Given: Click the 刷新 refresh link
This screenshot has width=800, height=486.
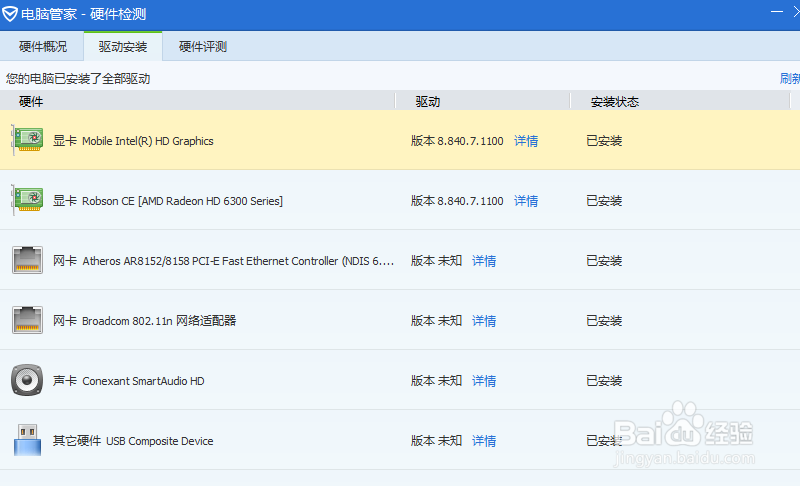Looking at the screenshot, I should [790, 79].
